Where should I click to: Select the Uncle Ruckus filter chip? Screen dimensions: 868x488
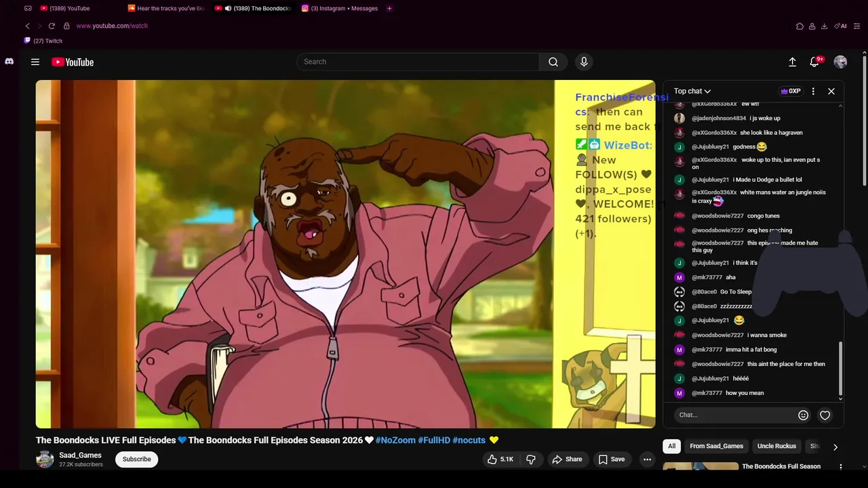776,446
